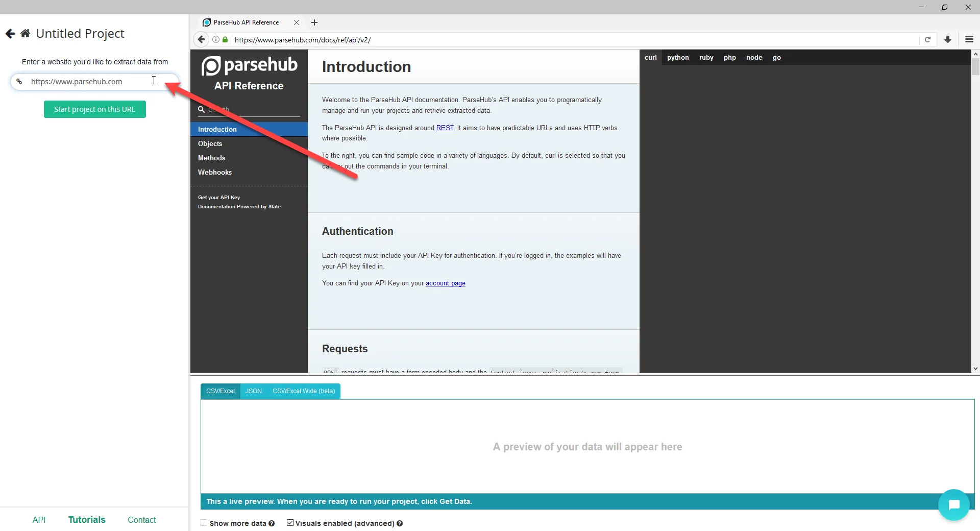This screenshot has width=980, height=531.
Task: Follow the REST hyperlink
Action: [445, 128]
